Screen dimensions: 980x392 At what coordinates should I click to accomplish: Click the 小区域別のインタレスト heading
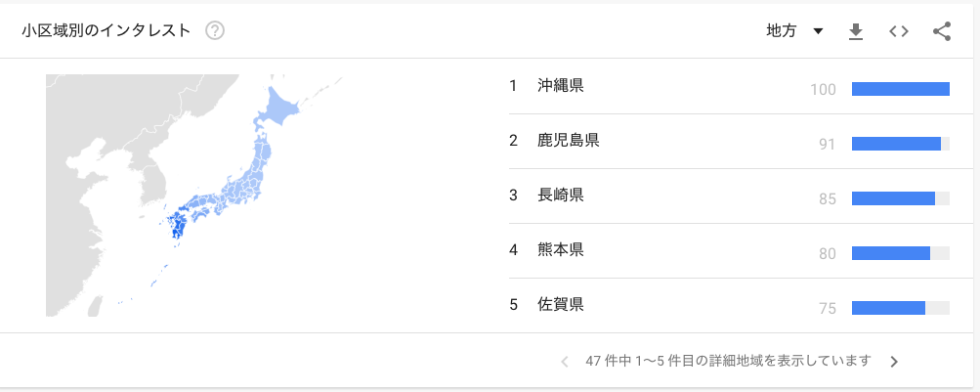106,30
